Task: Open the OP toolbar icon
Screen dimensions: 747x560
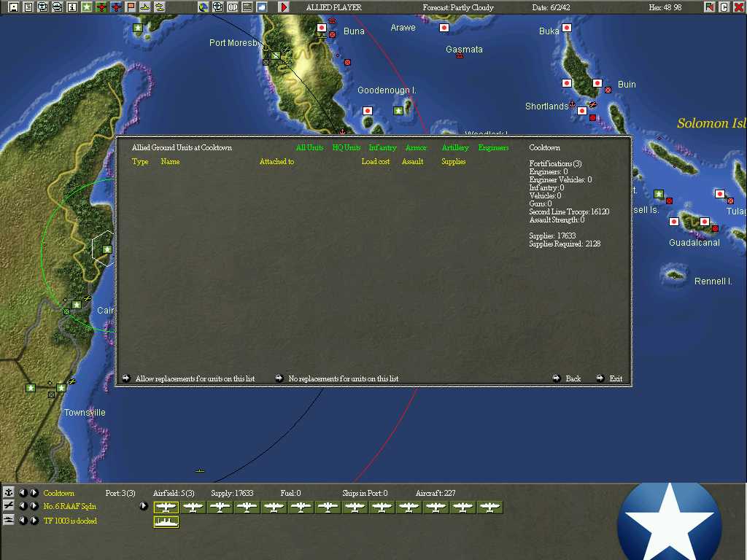Action: [233, 7]
